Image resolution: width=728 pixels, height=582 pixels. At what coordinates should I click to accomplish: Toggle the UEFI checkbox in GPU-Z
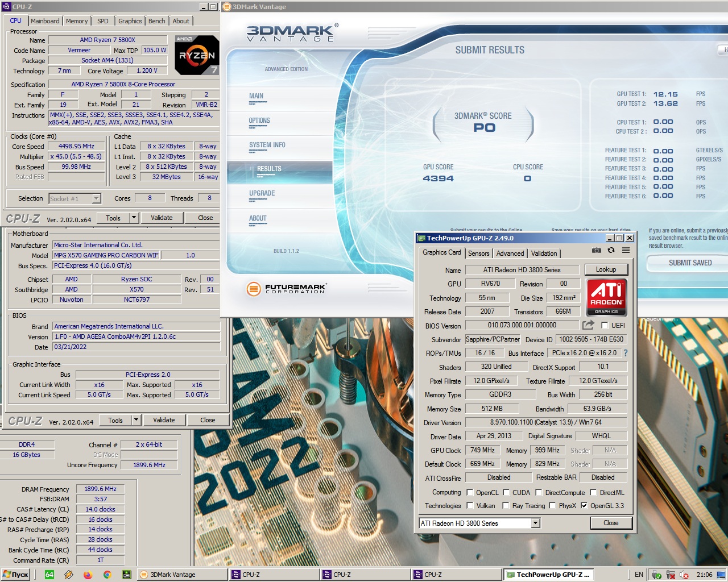pos(605,326)
